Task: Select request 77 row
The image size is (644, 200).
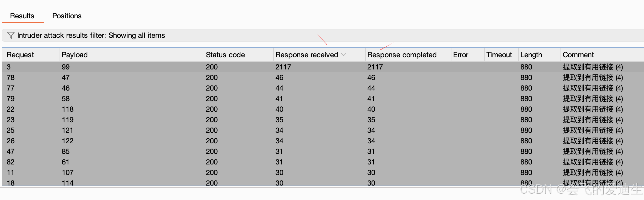Action: (323, 88)
